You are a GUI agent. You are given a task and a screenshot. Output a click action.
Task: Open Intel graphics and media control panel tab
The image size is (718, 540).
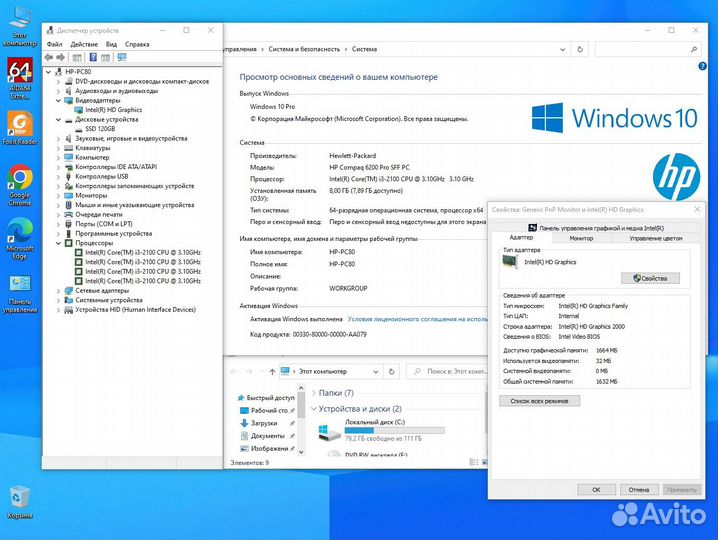point(596,228)
